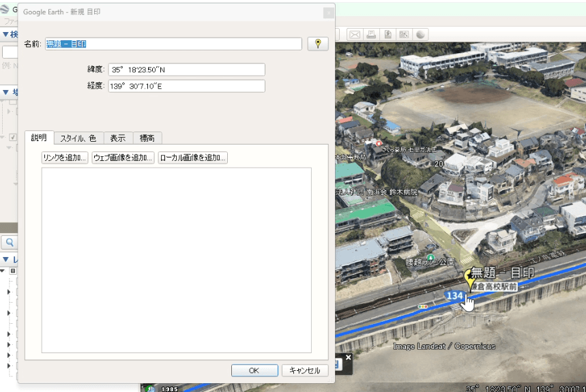Toggle the checked checkbox in Places panel
This screenshot has height=392, width=586.
tap(12, 137)
